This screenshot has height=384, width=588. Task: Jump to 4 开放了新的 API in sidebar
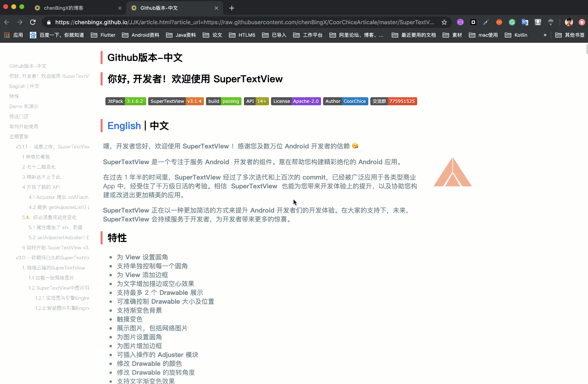point(41,187)
